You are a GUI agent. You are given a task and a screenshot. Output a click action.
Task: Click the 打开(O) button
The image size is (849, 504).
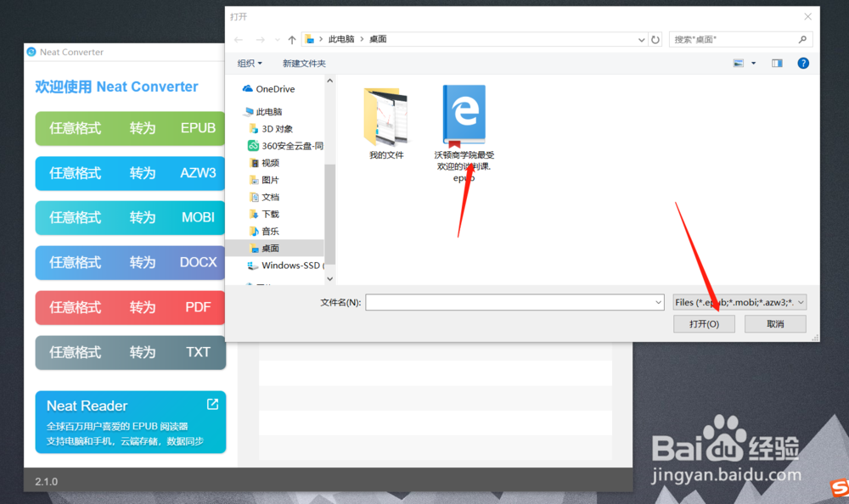(704, 324)
